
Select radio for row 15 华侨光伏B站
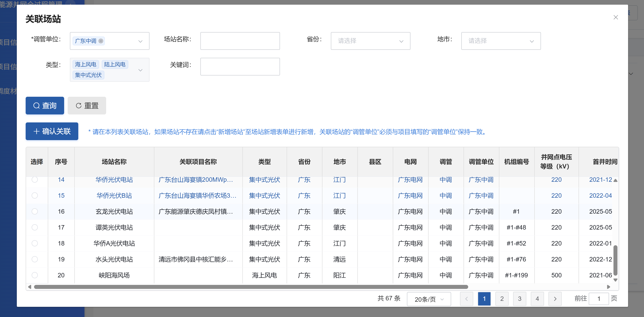point(35,195)
